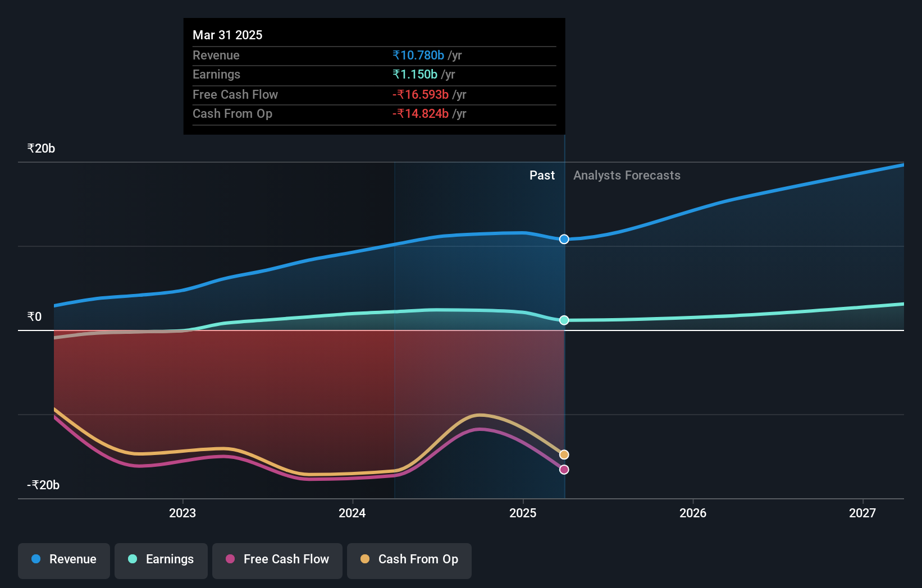The width and height of the screenshot is (922, 588).
Task: Click the ₹10.780b revenue value in tooltip
Action: pyautogui.click(x=418, y=55)
